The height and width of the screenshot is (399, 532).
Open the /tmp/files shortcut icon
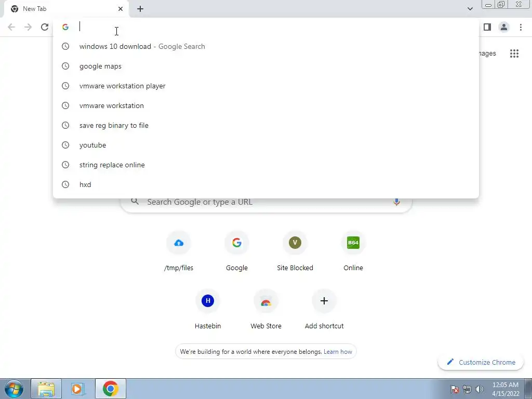pos(179,243)
